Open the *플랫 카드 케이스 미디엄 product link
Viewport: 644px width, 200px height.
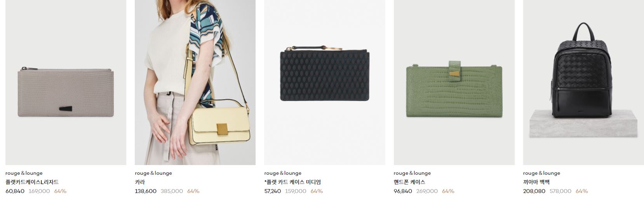pyautogui.click(x=292, y=182)
